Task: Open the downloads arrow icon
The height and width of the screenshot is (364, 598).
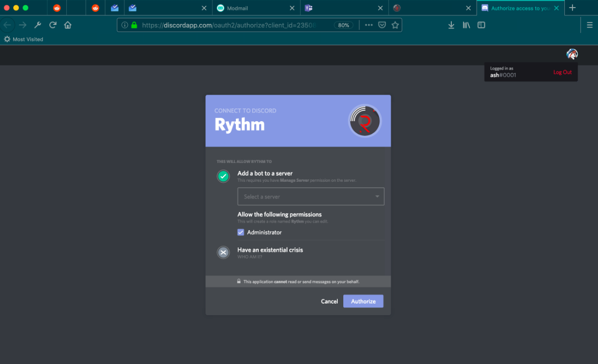Action: tap(451, 25)
